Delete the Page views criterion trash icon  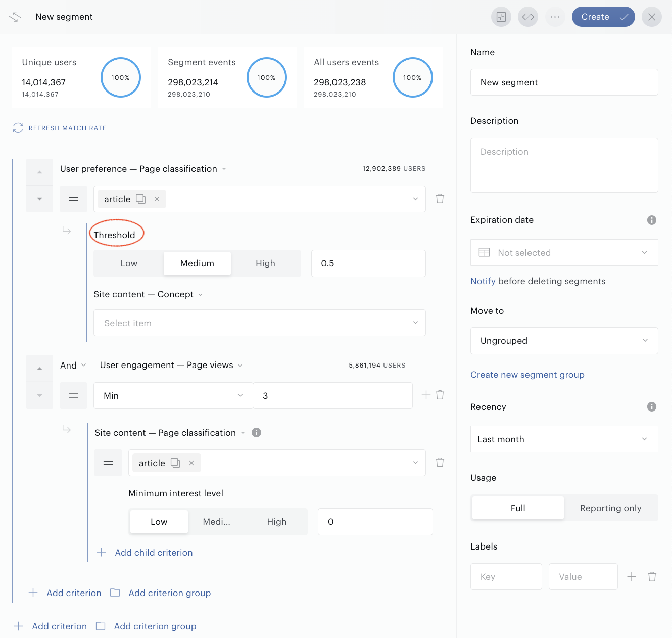coord(440,395)
